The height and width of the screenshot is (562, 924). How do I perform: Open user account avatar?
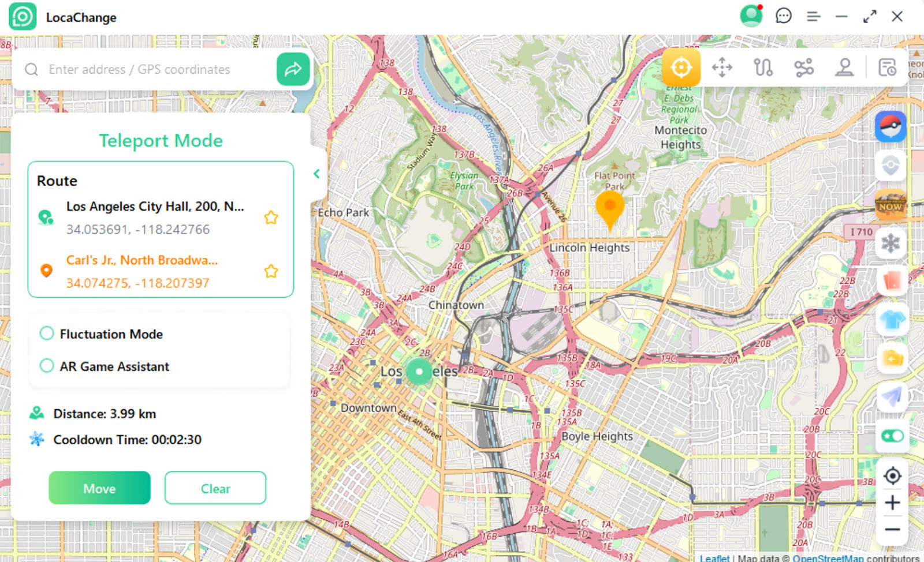[751, 16]
